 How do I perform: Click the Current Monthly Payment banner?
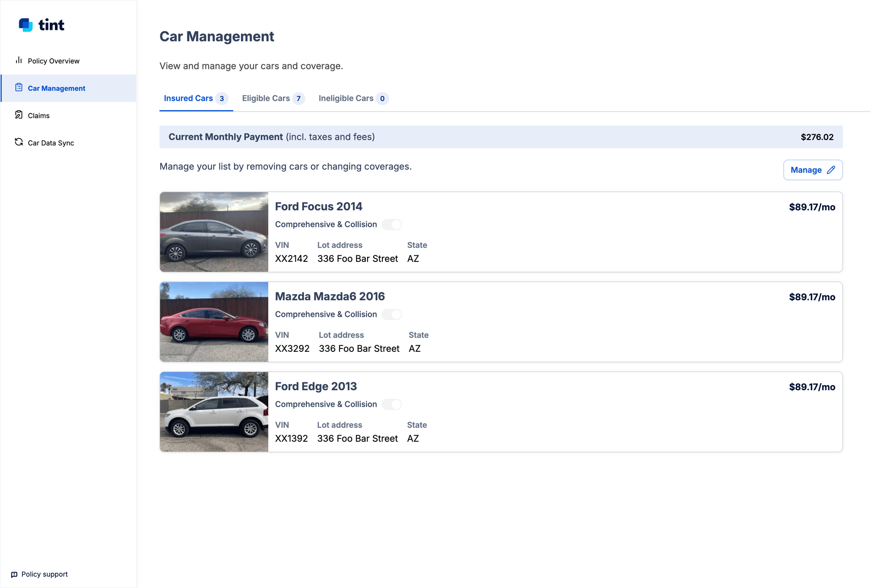(501, 136)
